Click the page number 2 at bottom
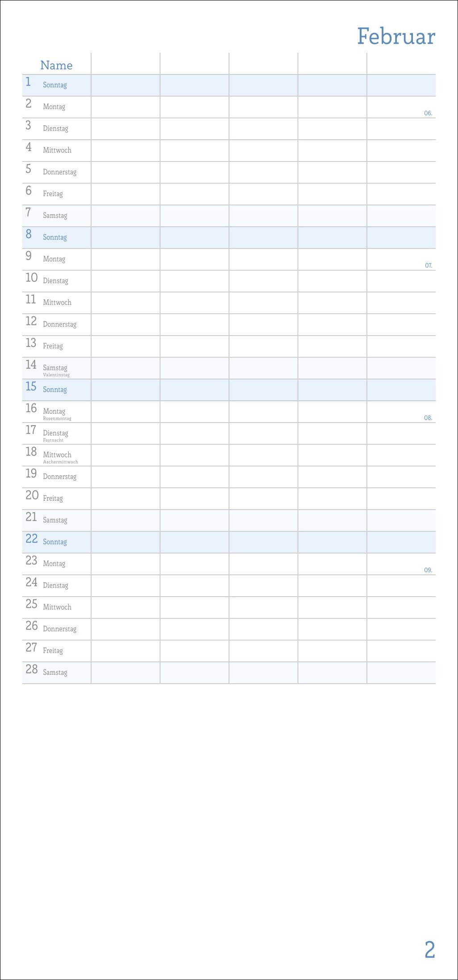This screenshot has height=980, width=458. click(x=429, y=949)
